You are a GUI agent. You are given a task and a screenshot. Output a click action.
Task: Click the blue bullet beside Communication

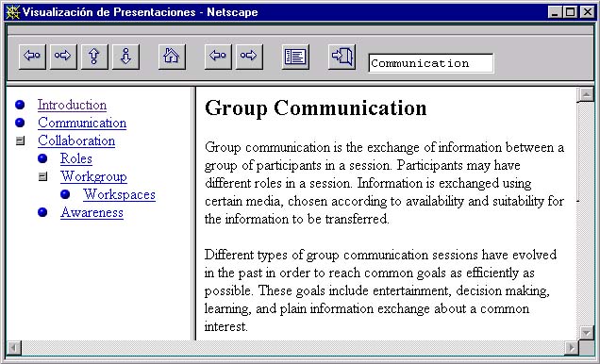tap(20, 123)
